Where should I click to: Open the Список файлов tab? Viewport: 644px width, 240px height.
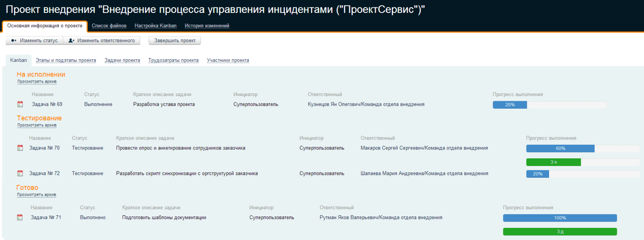[109, 26]
